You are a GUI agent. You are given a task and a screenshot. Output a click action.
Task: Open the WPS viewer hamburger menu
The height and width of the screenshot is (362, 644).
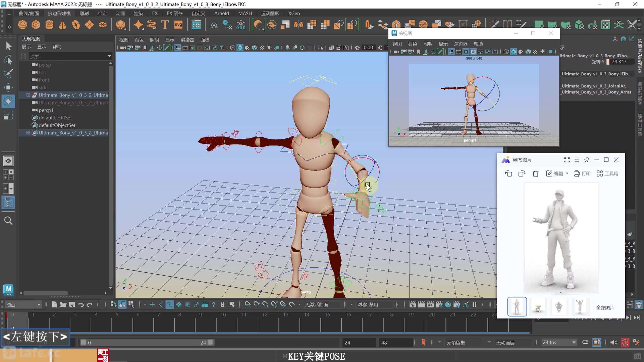tap(577, 160)
